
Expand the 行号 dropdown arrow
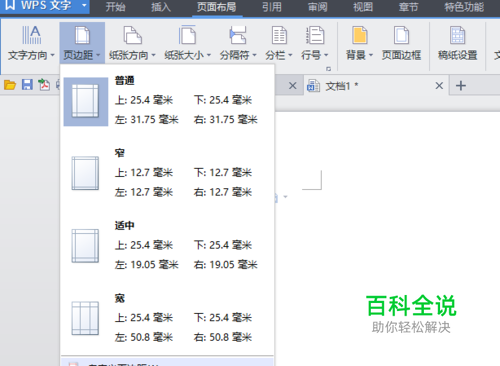click(326, 55)
